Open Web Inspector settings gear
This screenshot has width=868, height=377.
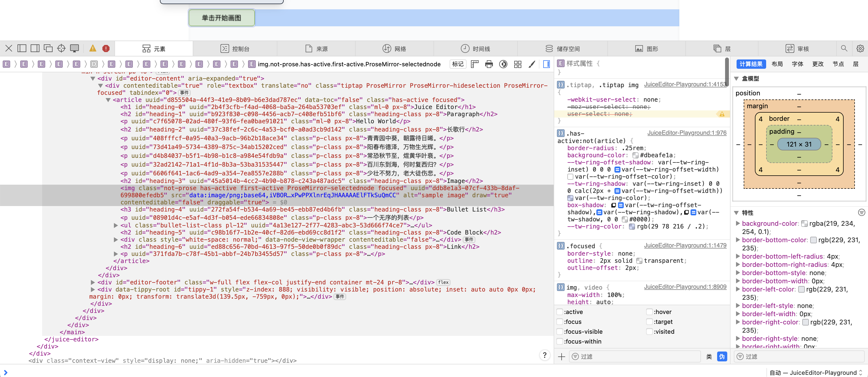point(860,48)
